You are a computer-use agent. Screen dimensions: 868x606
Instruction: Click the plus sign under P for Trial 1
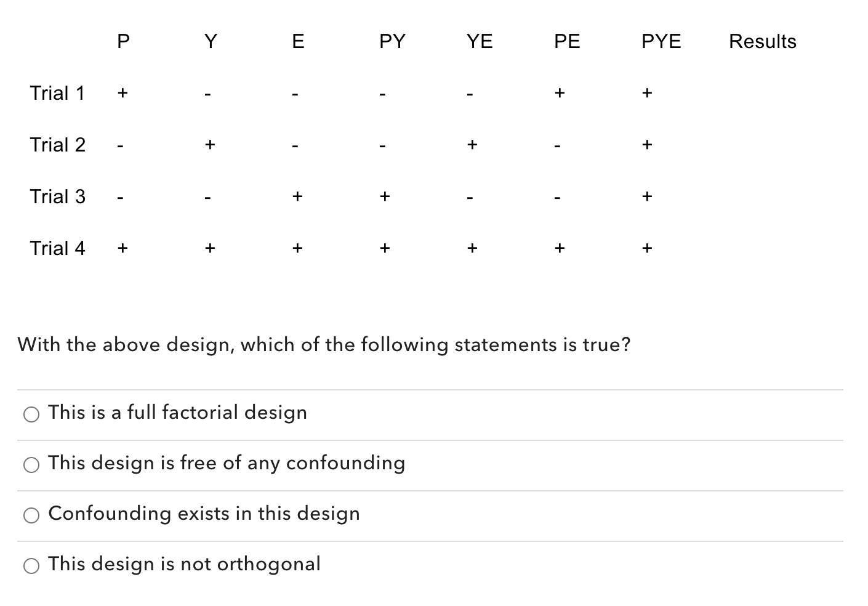(123, 92)
